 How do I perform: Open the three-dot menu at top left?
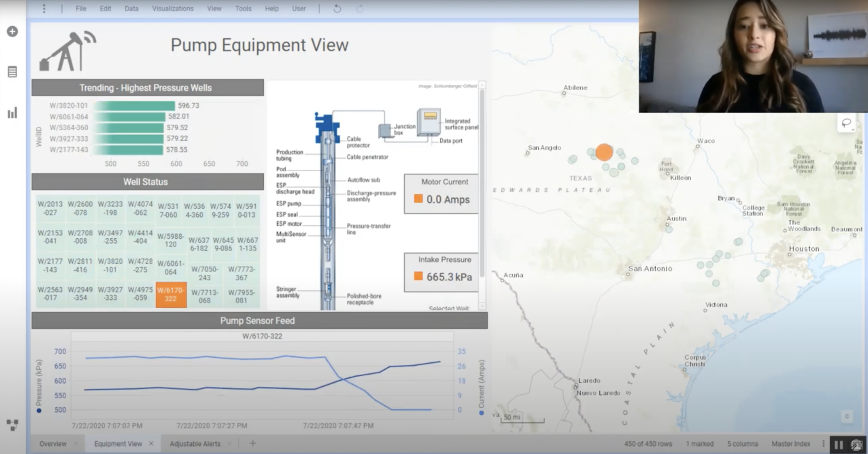pyautogui.click(x=44, y=9)
